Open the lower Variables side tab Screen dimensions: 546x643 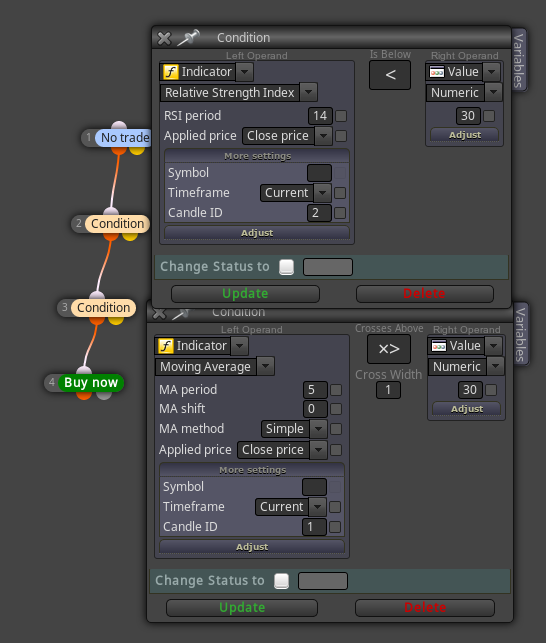[521, 334]
